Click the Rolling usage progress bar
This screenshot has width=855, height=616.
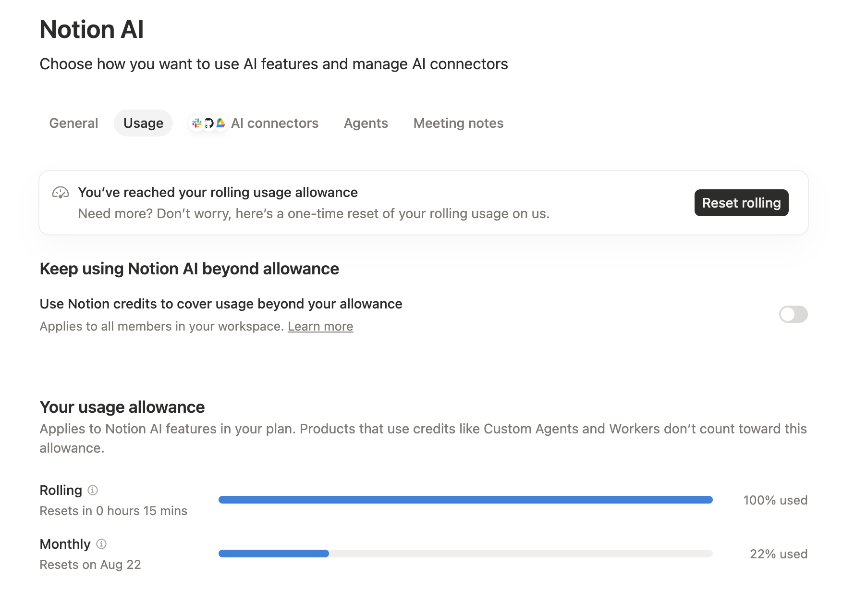coord(465,500)
